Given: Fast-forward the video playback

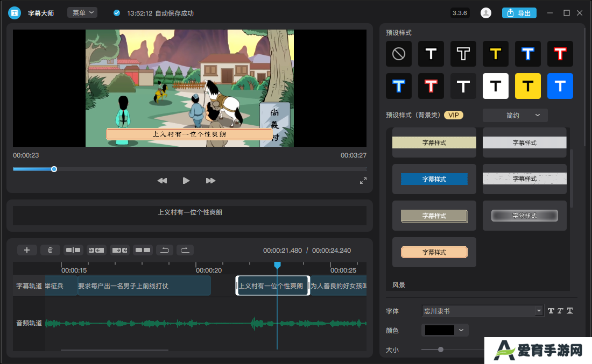Looking at the screenshot, I should pos(210,181).
